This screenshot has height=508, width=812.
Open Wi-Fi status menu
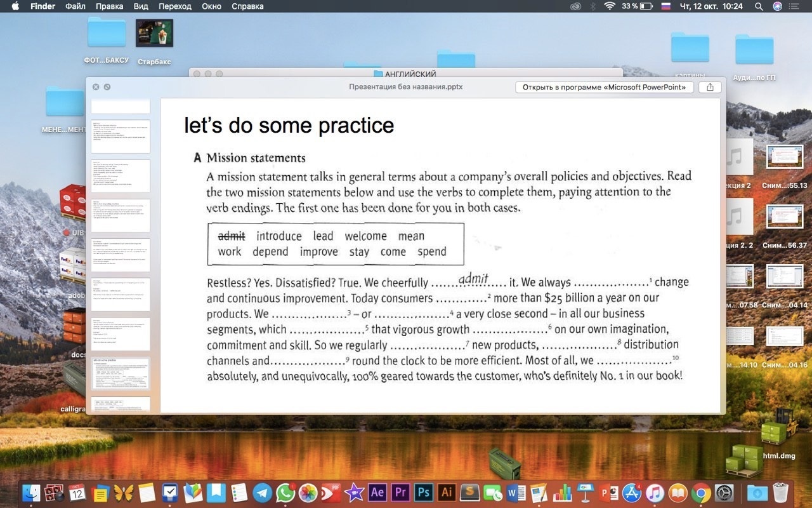(x=610, y=6)
